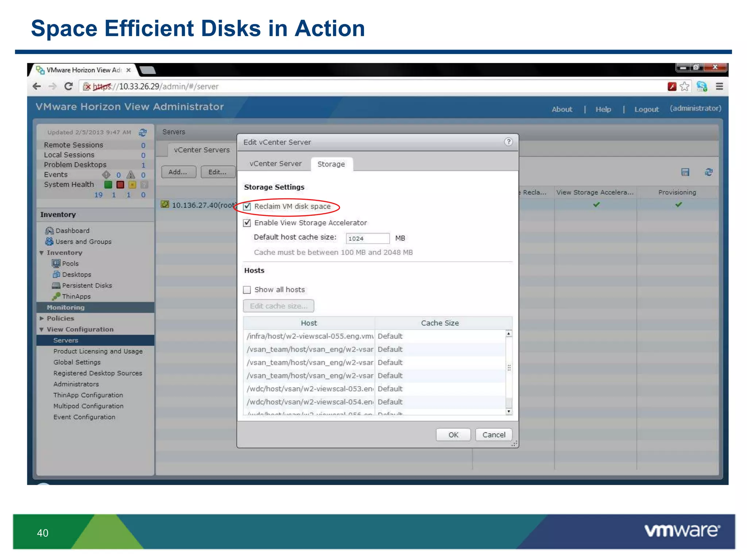Collapse the View Configuration section
747x560 pixels.
[x=42, y=330]
